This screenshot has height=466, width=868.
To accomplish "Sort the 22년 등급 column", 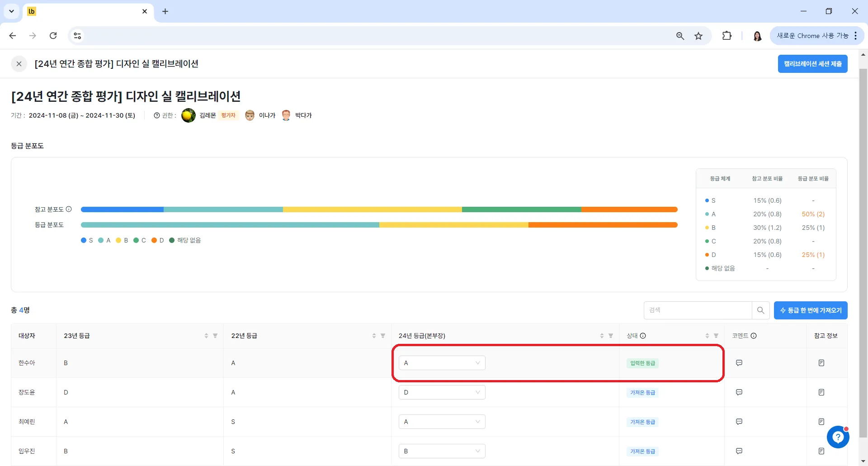I will (374, 336).
